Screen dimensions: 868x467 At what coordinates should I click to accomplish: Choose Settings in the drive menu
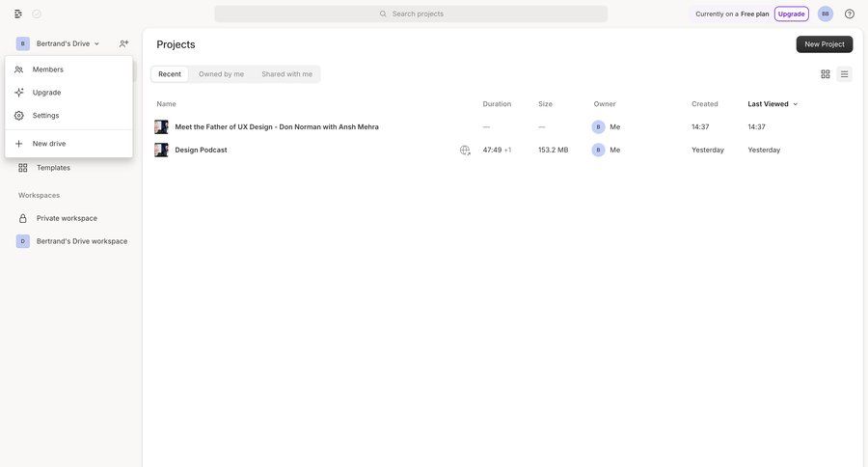tap(45, 116)
